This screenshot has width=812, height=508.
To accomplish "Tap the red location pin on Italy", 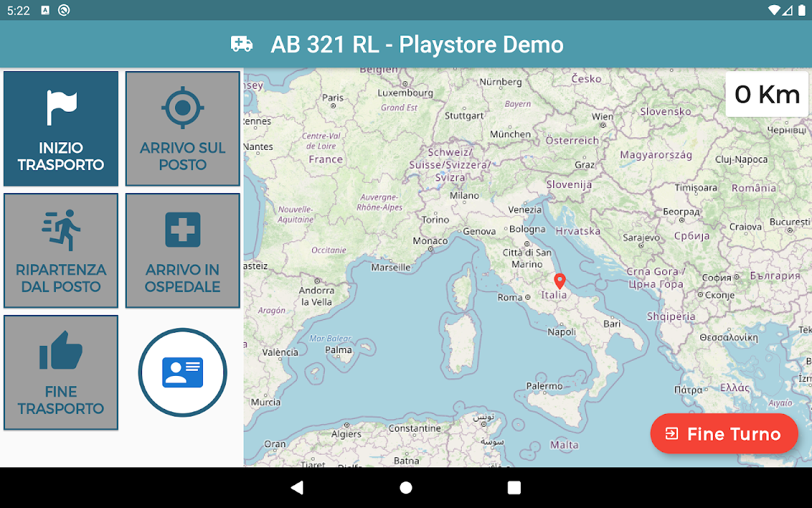I will click(560, 281).
